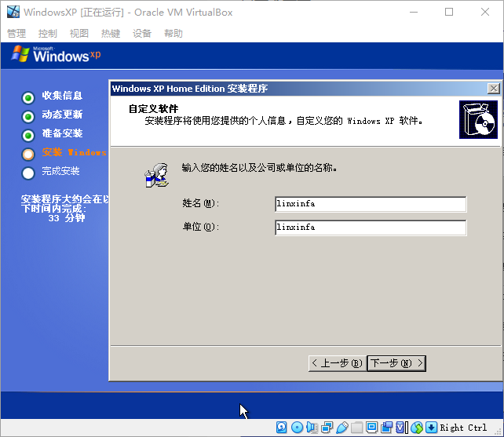Click the 输入您的姓名 instruction text
504x437 pixels.
(259, 167)
